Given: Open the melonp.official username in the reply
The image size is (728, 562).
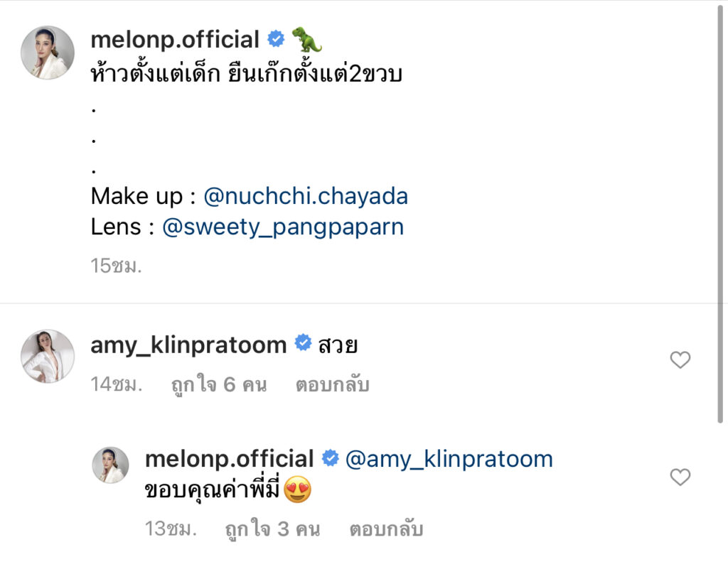Looking at the screenshot, I should [x=229, y=459].
